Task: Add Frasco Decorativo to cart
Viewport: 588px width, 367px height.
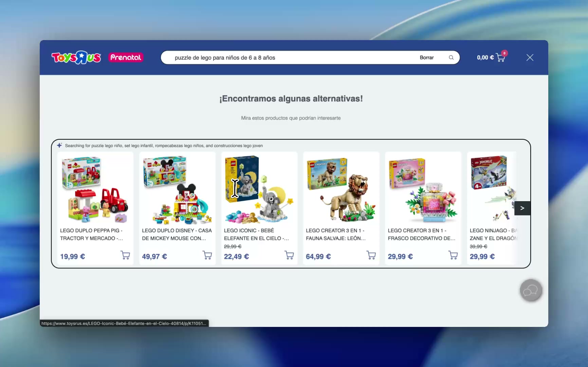Action: pos(453,255)
